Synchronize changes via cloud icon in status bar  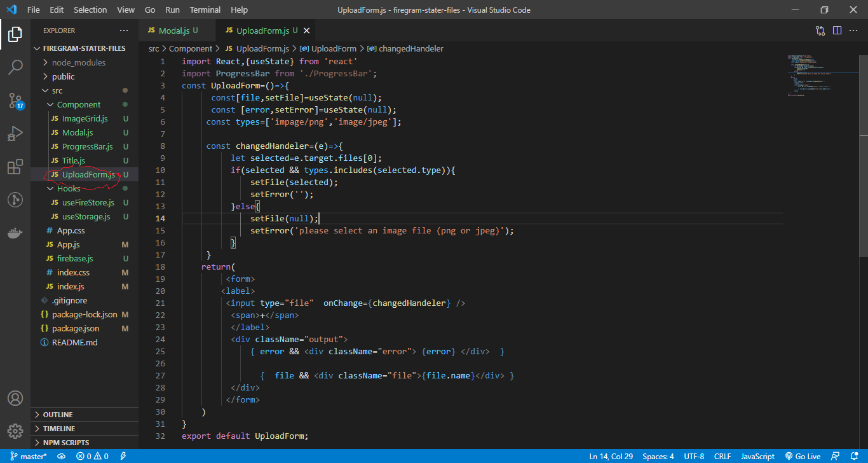62,457
